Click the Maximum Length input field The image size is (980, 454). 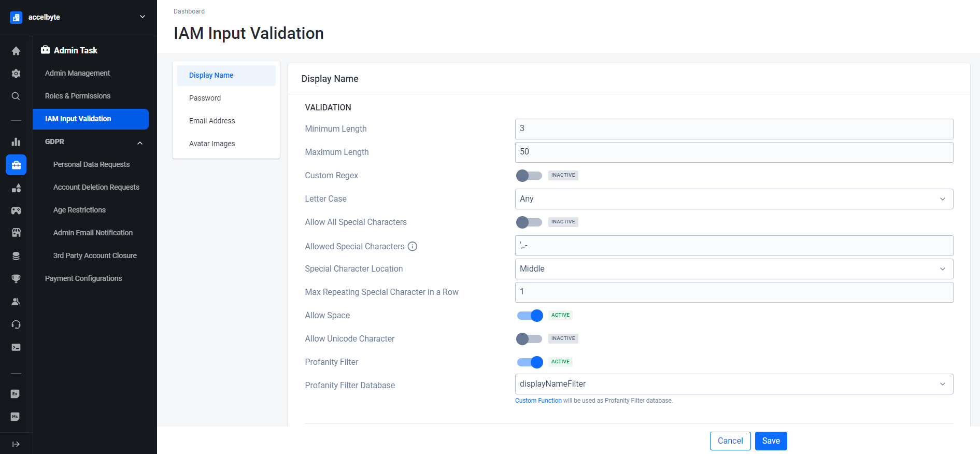click(734, 152)
